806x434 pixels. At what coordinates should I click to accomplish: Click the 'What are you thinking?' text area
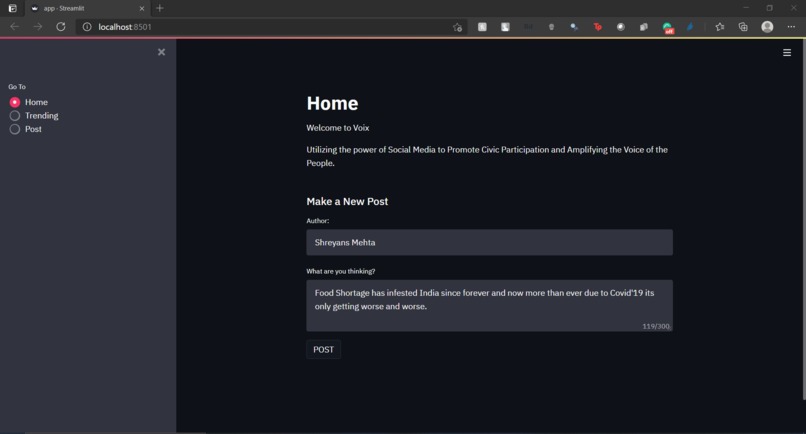pos(489,305)
